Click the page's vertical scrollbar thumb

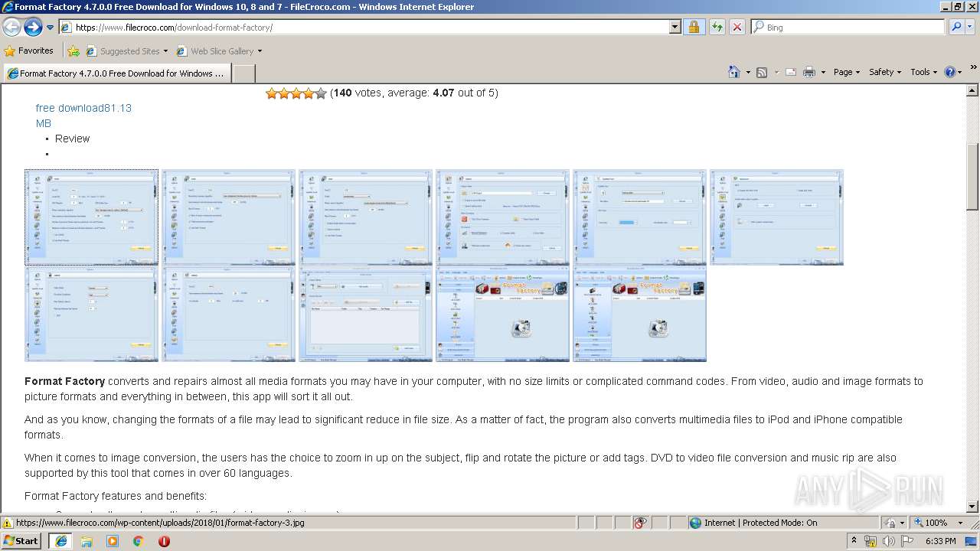[972, 177]
